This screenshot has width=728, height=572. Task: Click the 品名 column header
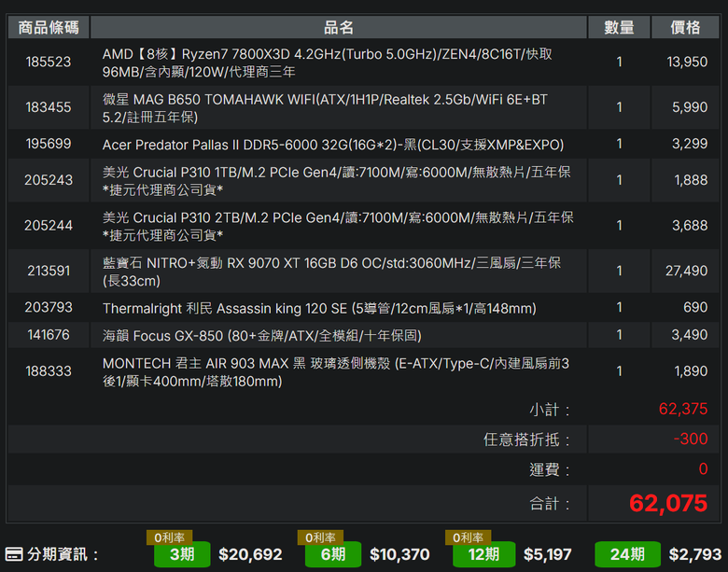339,27
